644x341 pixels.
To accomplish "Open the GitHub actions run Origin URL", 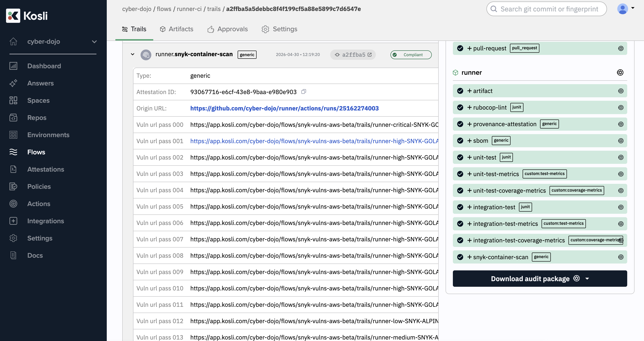I will pyautogui.click(x=285, y=108).
